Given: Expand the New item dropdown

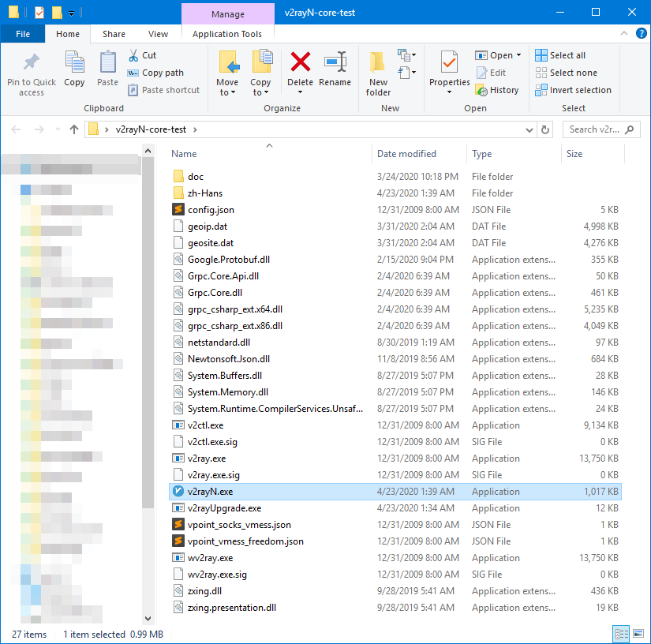Looking at the screenshot, I should click(x=407, y=55).
